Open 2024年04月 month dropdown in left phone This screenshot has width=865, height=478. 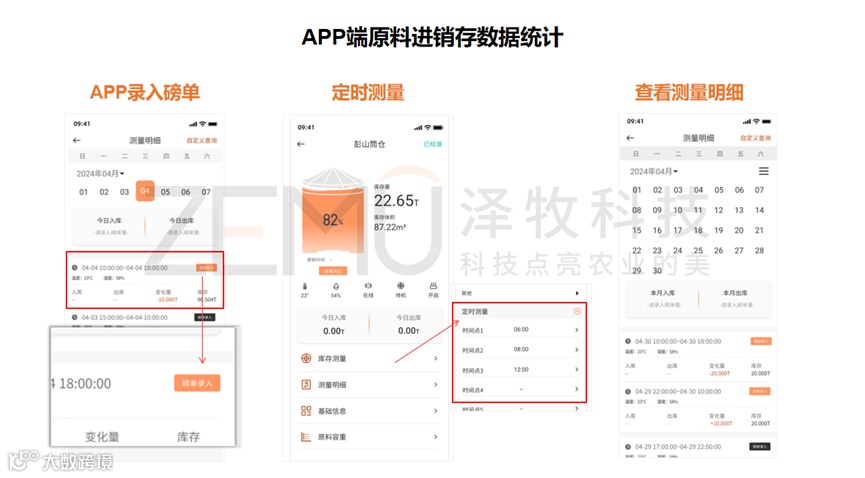click(x=100, y=173)
